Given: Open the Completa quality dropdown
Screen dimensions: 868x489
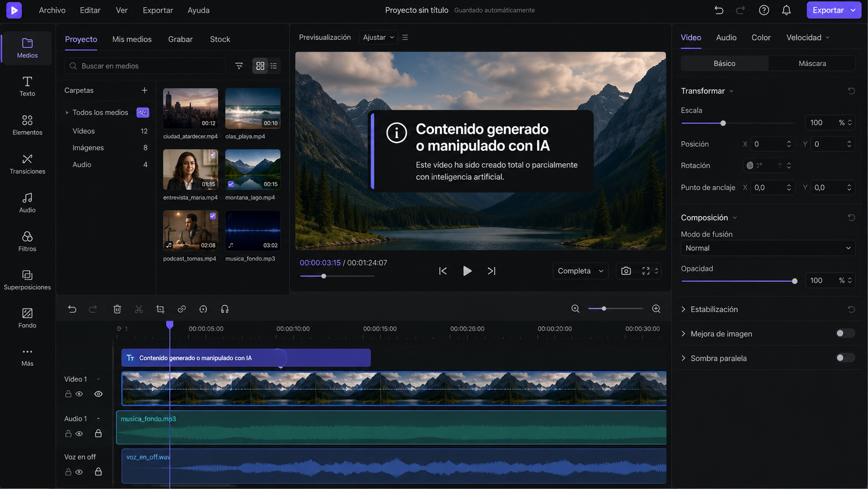Looking at the screenshot, I should (x=580, y=271).
